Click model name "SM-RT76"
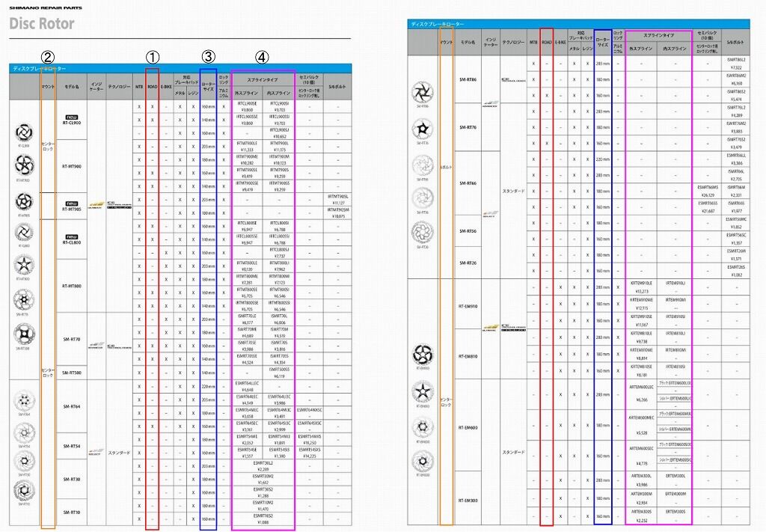The width and height of the screenshot is (766, 532). (468, 127)
